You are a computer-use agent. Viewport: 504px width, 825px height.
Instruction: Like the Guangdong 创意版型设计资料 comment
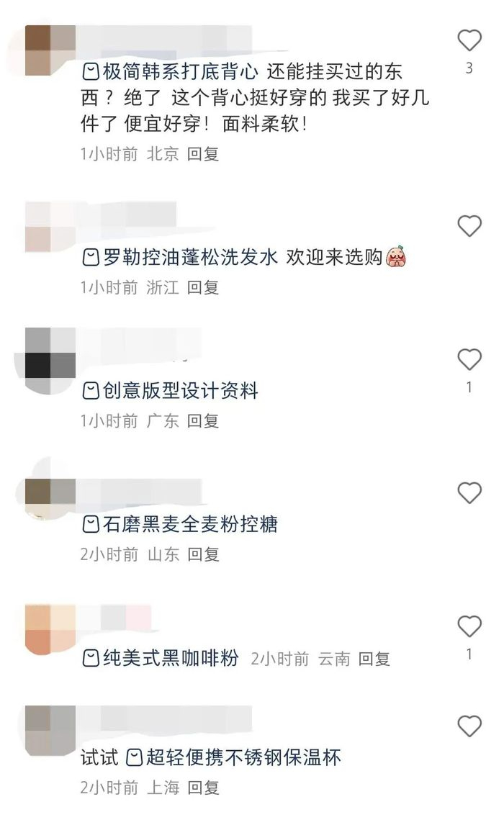[469, 360]
